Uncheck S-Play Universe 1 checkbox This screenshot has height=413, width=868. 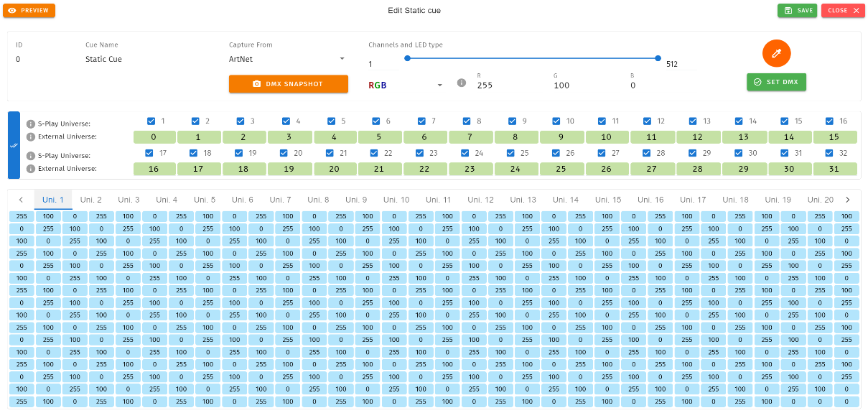click(x=151, y=121)
